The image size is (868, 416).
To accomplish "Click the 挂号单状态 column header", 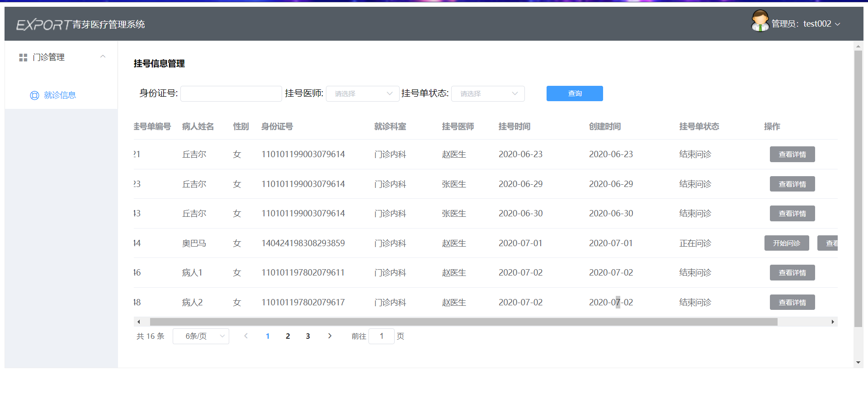I will click(x=699, y=126).
